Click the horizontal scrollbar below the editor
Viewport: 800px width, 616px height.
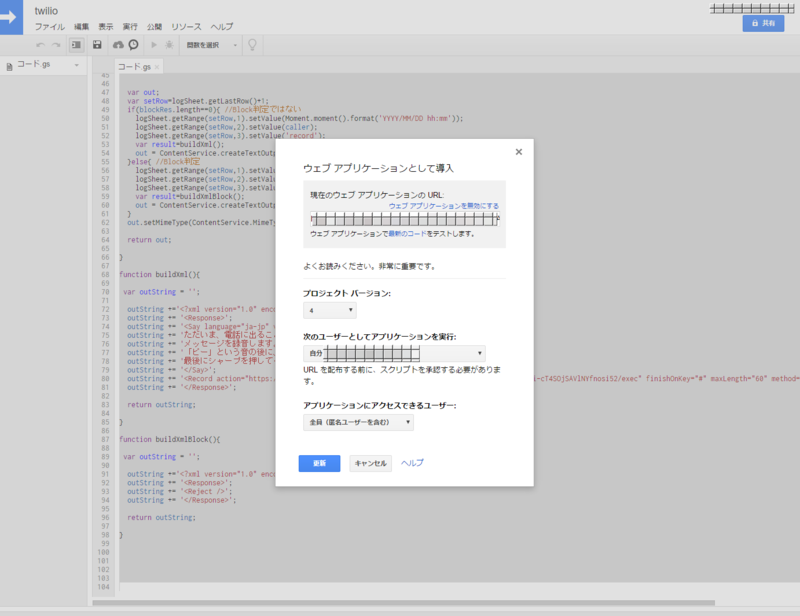403,603
